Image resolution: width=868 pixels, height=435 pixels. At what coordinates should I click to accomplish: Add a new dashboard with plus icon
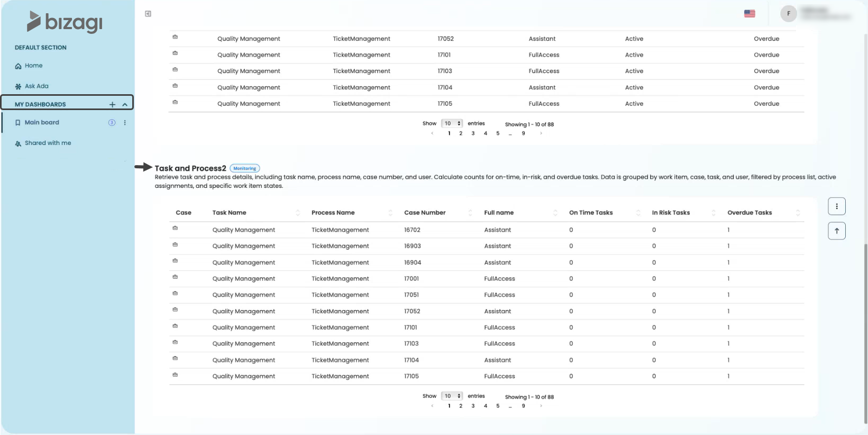pos(112,104)
